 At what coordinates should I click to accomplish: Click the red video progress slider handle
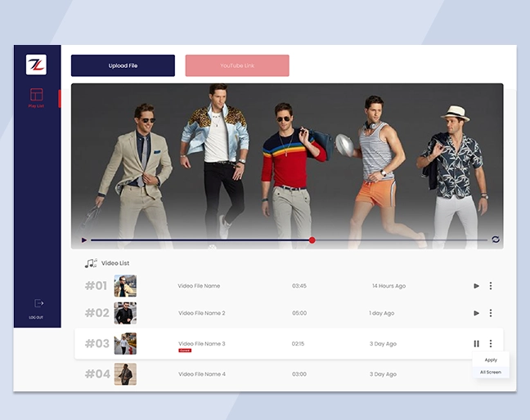pyautogui.click(x=312, y=240)
